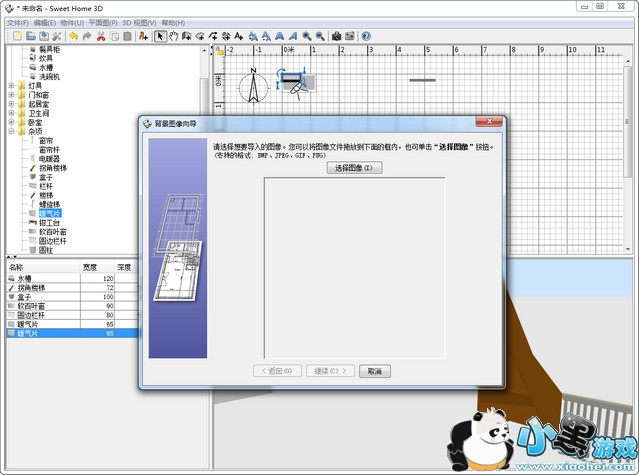This screenshot has width=639, height=475.
Task: Click the Save home toolbar icon
Action: click(43, 37)
